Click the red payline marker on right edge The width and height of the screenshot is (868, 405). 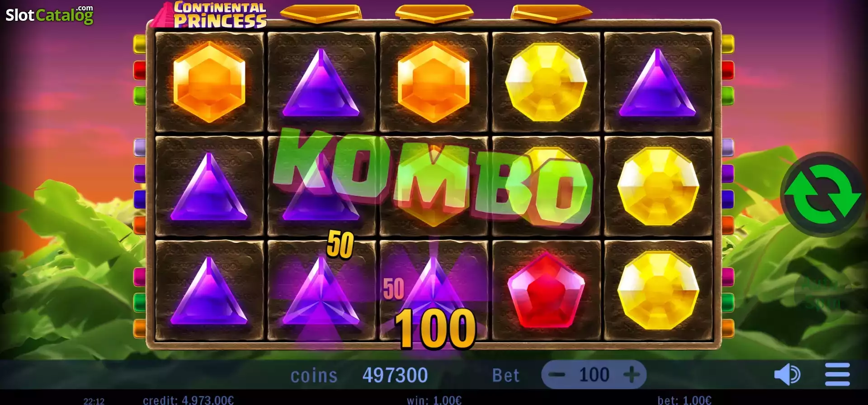727,70
